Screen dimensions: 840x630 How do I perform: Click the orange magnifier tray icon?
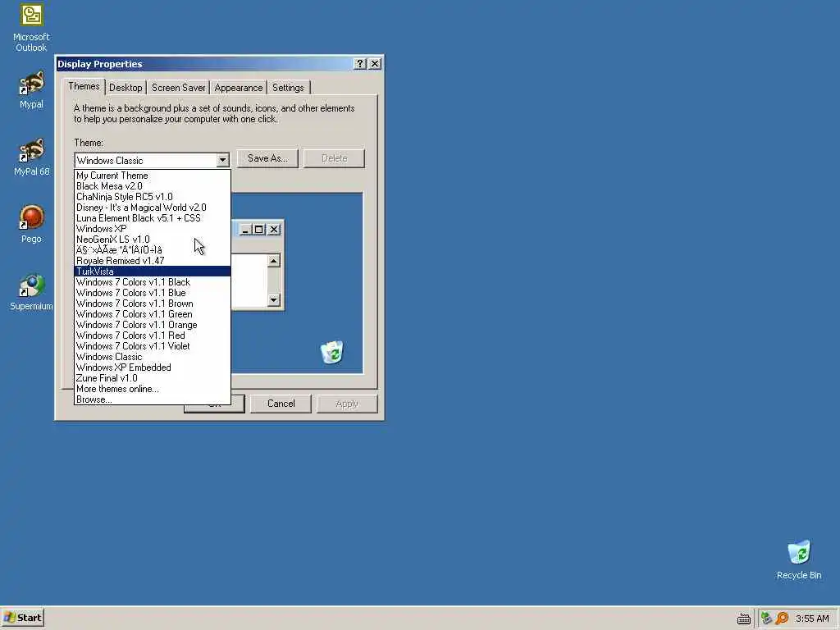click(x=782, y=619)
